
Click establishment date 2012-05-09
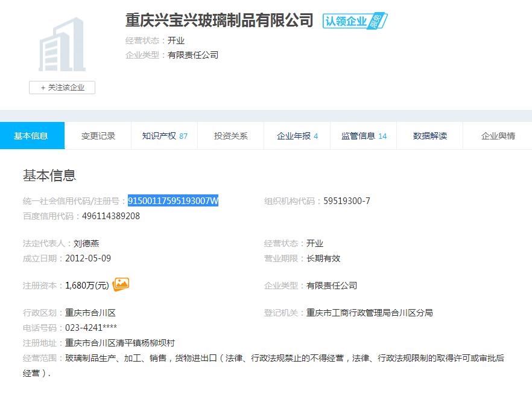88,258
